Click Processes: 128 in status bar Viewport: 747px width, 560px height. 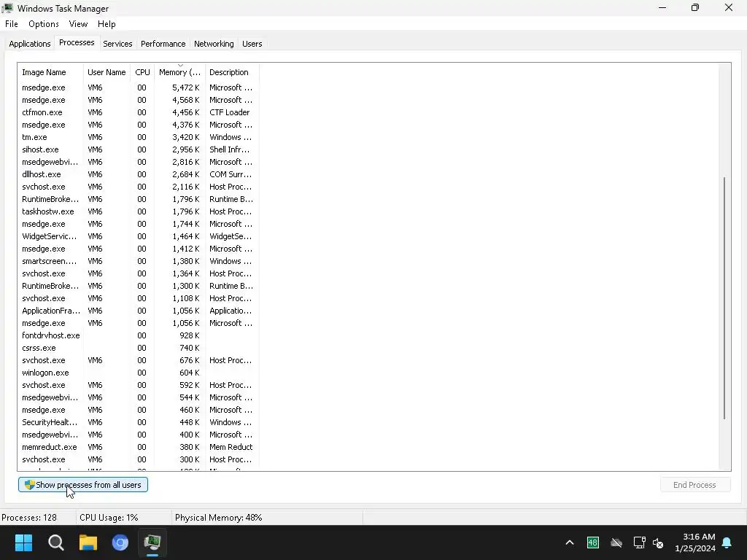(x=29, y=518)
